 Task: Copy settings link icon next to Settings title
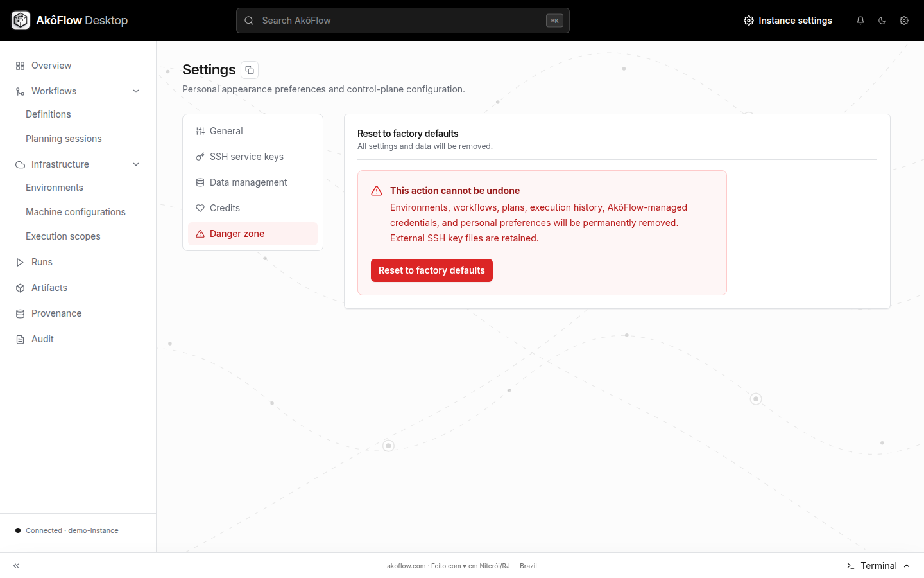coord(250,70)
